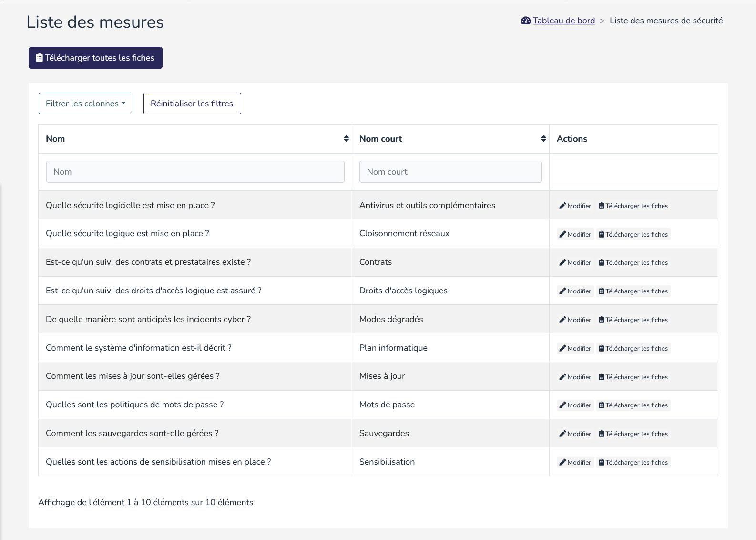The height and width of the screenshot is (540, 756).
Task: Sort the table by the Nom column
Action: tap(346, 139)
